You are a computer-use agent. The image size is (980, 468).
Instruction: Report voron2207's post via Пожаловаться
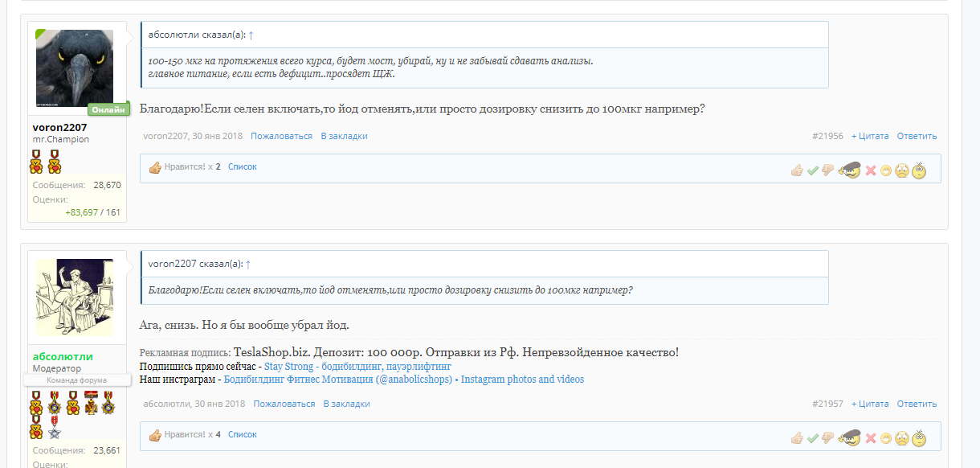pos(281,136)
